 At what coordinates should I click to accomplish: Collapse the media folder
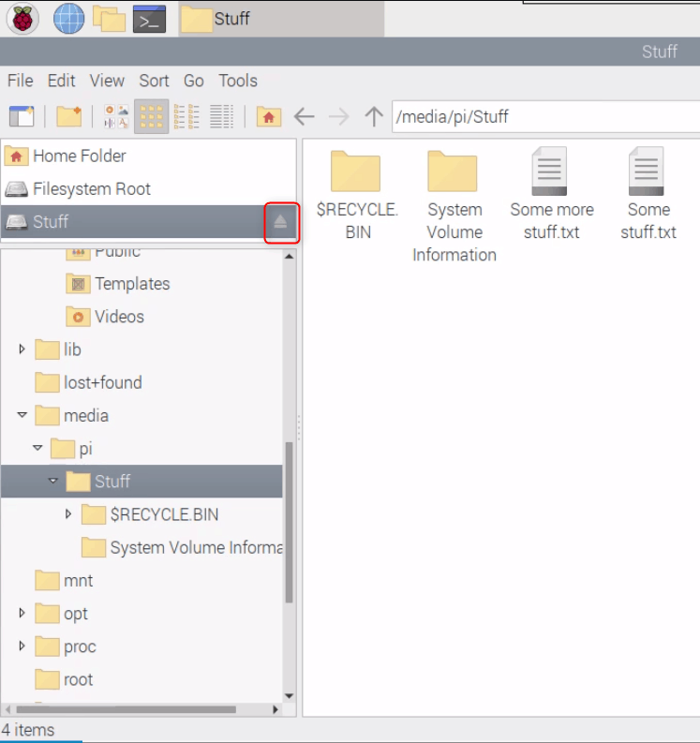22,415
